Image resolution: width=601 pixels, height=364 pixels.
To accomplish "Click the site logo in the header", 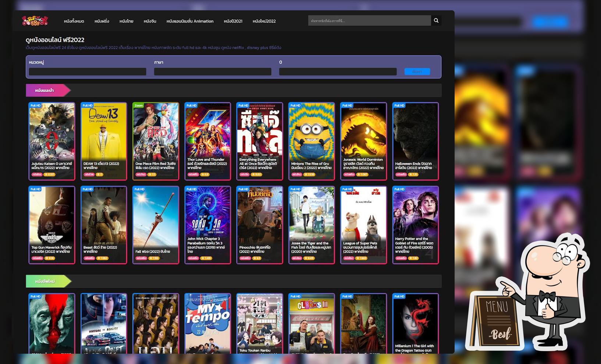I will (x=35, y=21).
